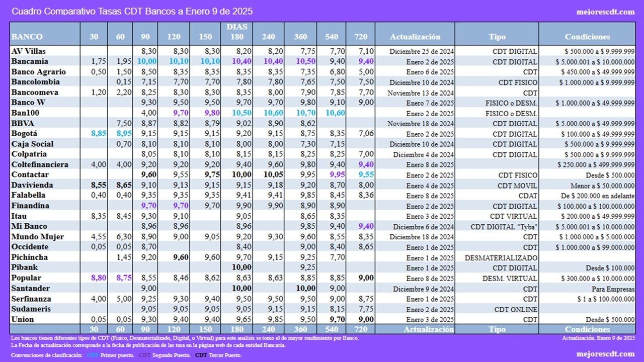Image resolution: width=644 pixels, height=362 pixels.
Task: Select the Bogotá bank name
Action: (24, 134)
